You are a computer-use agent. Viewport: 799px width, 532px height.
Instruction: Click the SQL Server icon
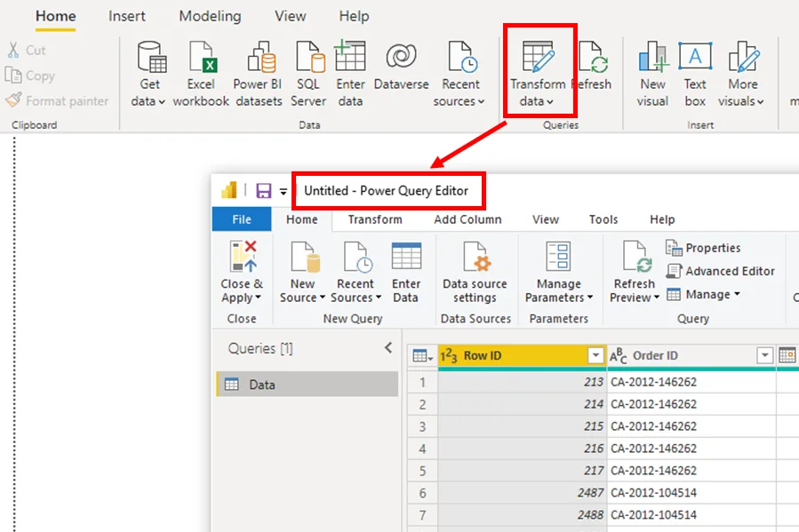(x=310, y=57)
